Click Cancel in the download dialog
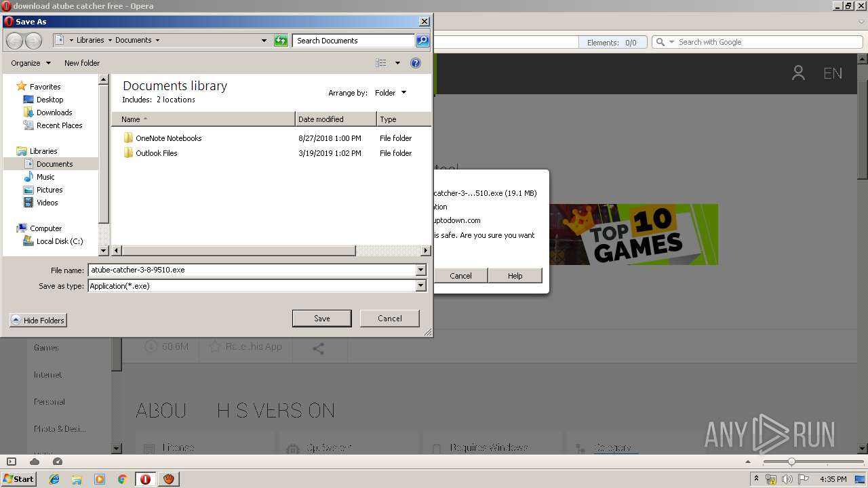Image resolution: width=868 pixels, height=488 pixels. (x=460, y=276)
